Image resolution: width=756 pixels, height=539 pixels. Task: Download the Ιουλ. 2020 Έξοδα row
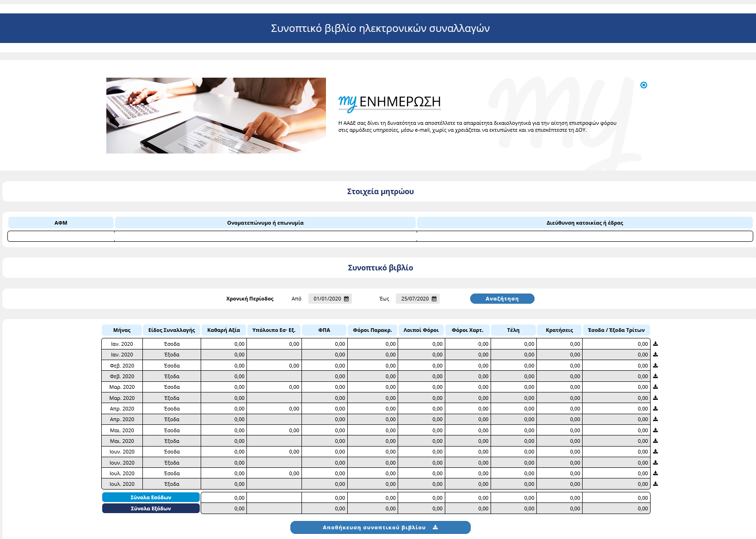(x=655, y=484)
